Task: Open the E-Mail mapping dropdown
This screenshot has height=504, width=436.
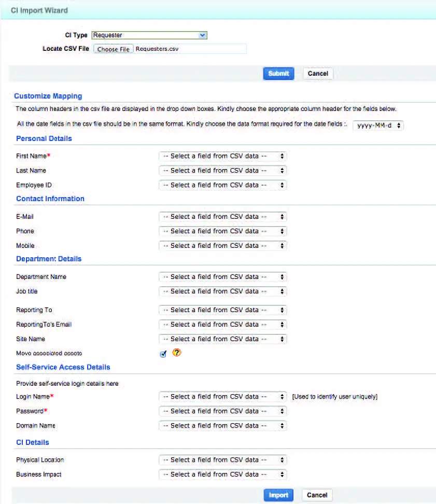Action: click(x=222, y=216)
